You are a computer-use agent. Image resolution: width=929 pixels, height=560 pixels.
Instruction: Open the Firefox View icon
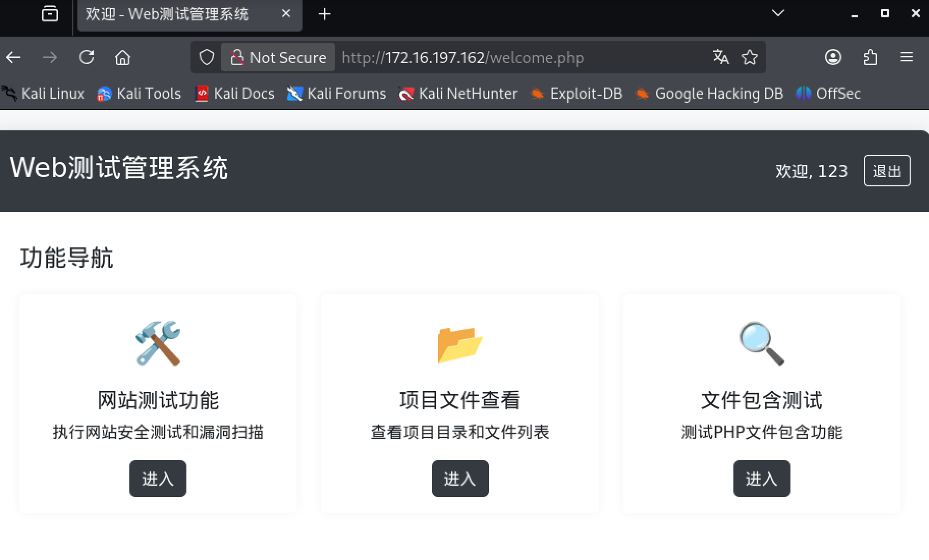click(x=49, y=14)
